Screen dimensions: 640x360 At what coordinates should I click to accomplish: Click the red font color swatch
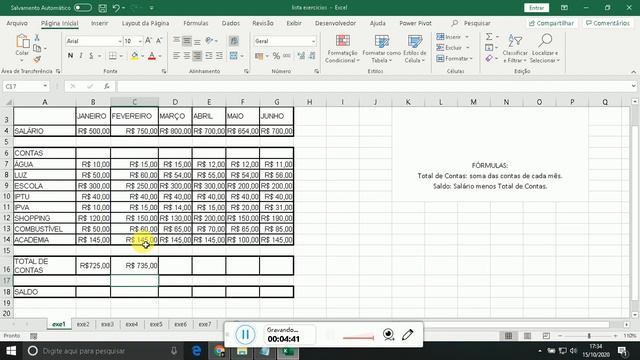coord(152,56)
